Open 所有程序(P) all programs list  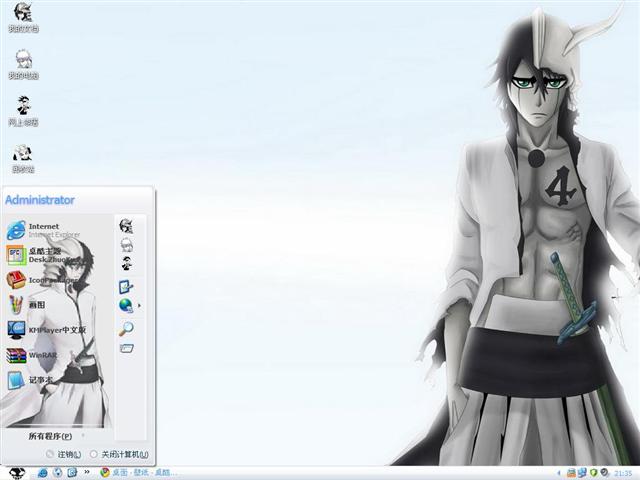[50, 436]
